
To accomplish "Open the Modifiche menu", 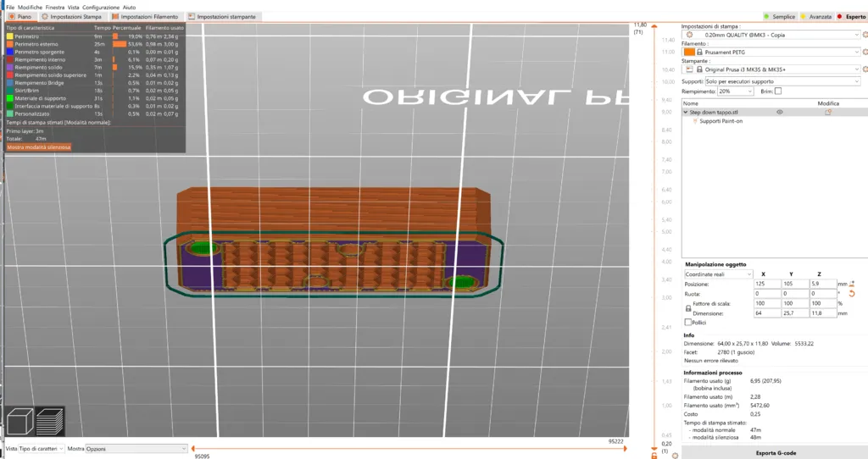I will [30, 7].
